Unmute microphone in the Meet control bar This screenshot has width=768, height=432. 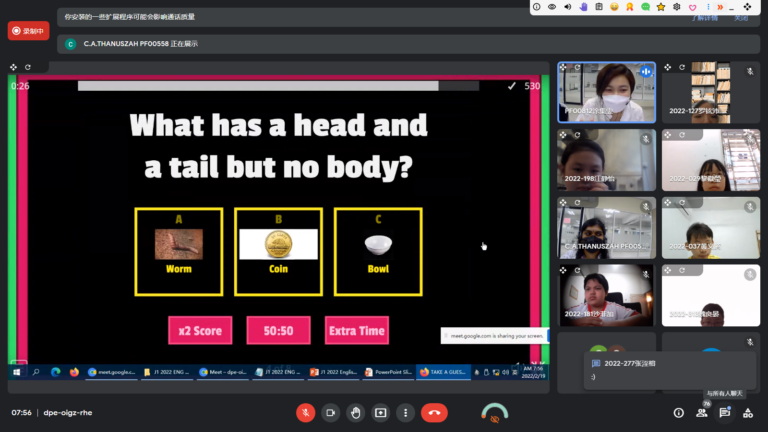click(306, 412)
